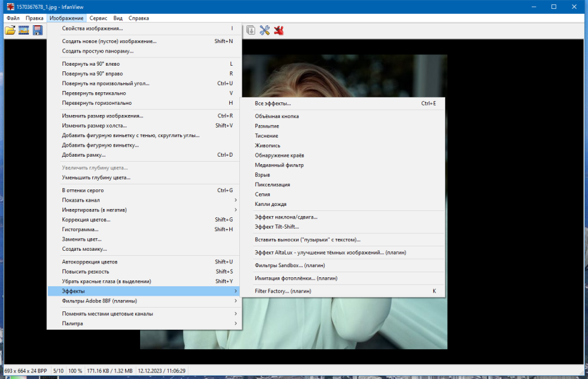Expand the Фильтры Adobe 8BF (плагины) submenu

click(x=145, y=301)
